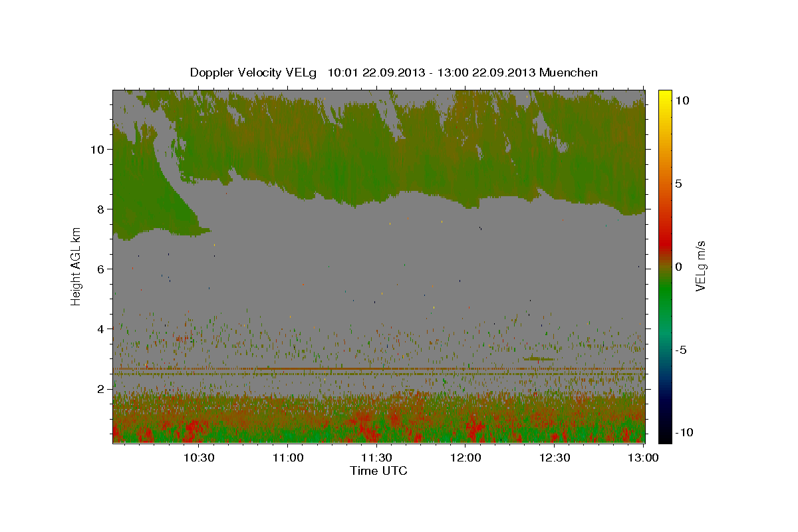Screen dimensions: 798x532
Task: Click the 12:30 time tick label
Action: (555, 458)
